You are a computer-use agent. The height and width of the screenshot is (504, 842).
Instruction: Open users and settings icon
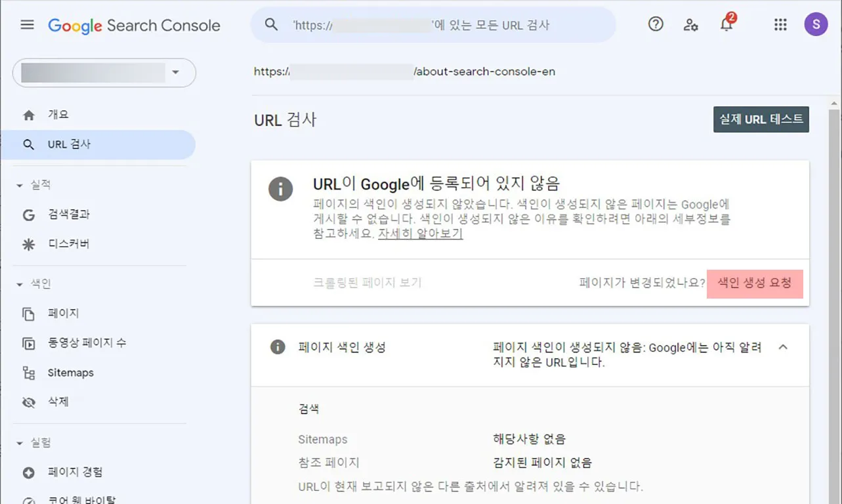[x=690, y=25]
